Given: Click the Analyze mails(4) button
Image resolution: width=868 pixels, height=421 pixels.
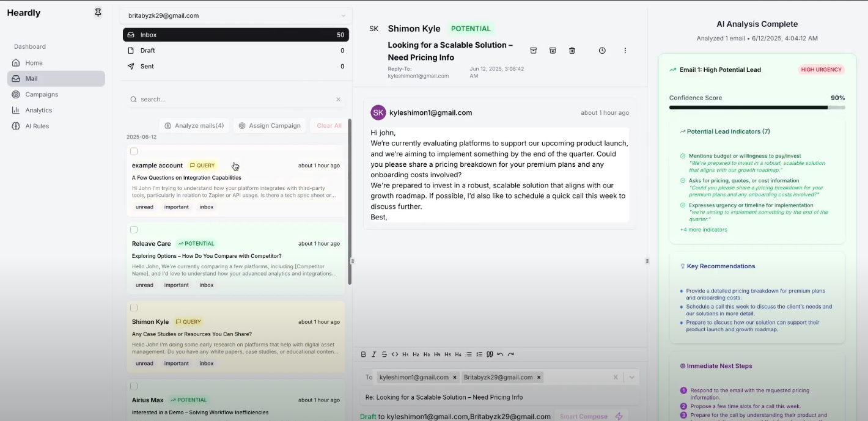Looking at the screenshot, I should point(194,126).
